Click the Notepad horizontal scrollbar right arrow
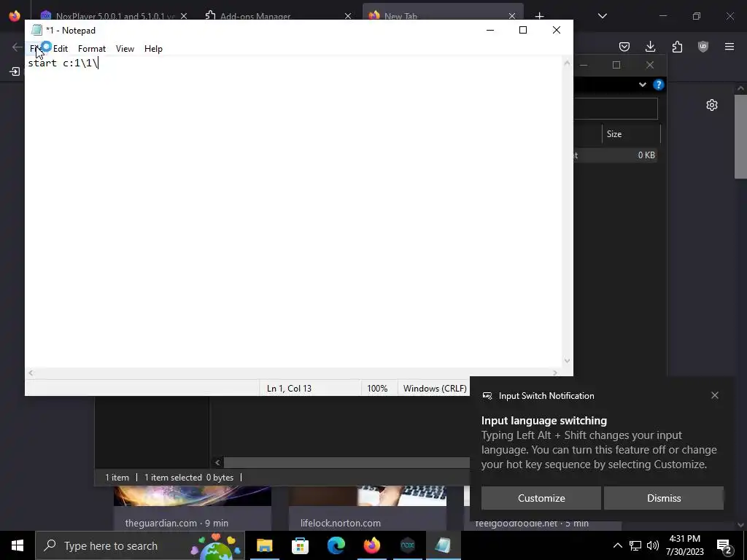This screenshot has height=560, width=747. point(555,373)
